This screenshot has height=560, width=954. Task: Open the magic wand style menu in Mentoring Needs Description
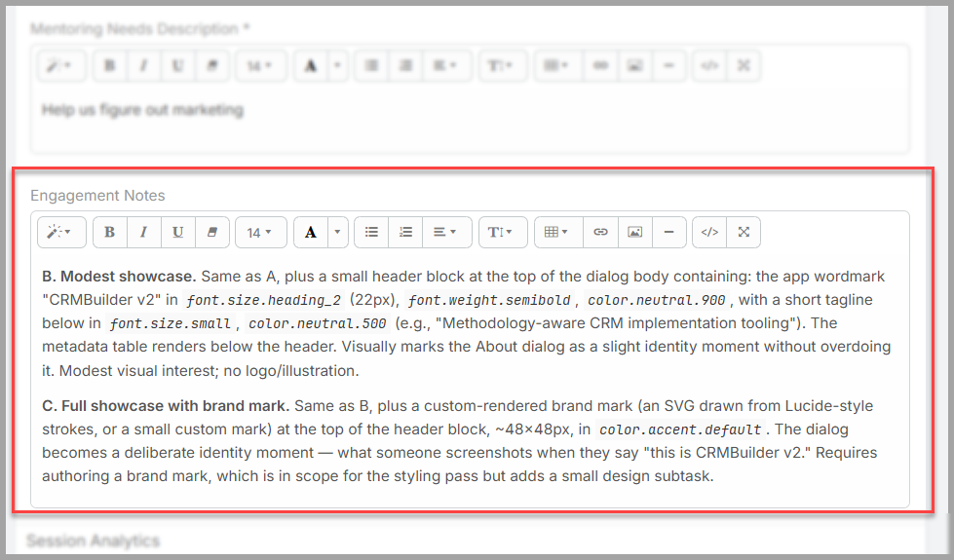tap(61, 65)
